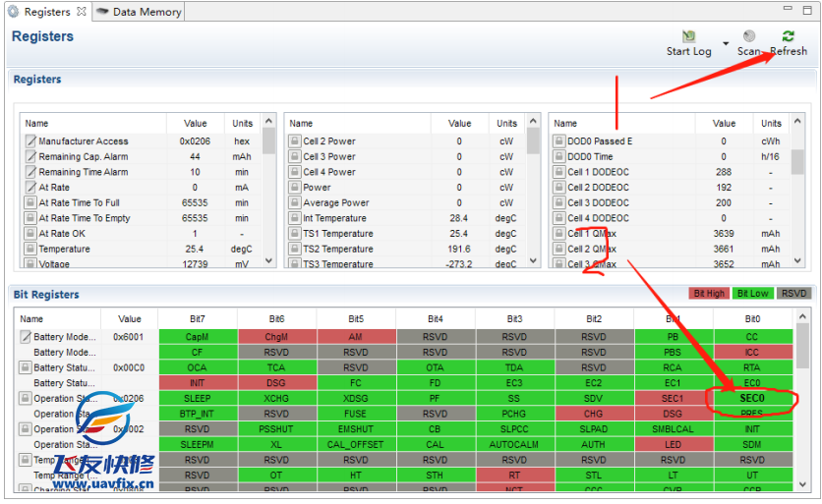Start a register scan with Scan

point(749,36)
